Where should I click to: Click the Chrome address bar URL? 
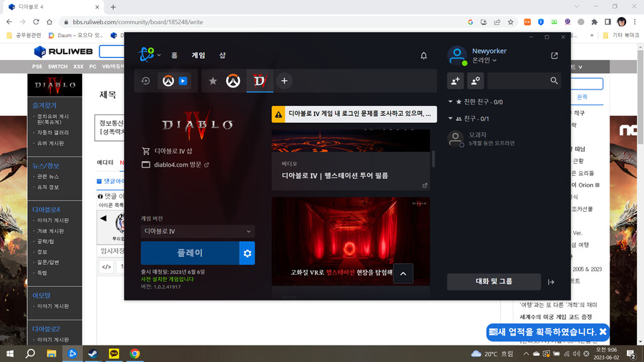[x=138, y=22]
